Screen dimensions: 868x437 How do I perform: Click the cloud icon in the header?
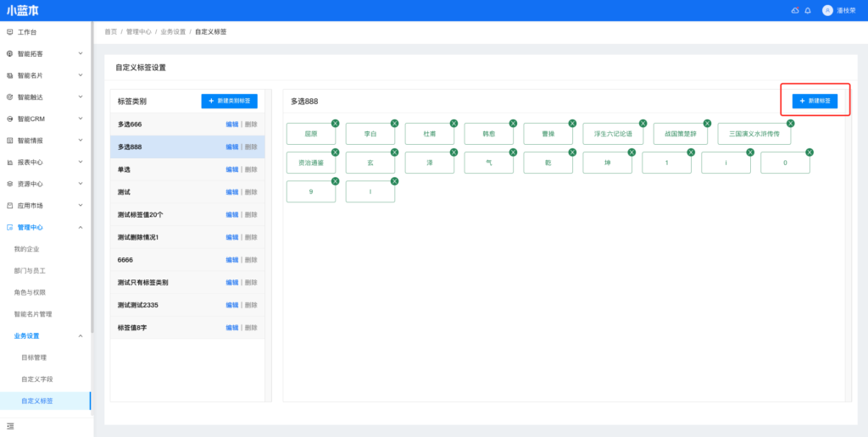click(794, 10)
